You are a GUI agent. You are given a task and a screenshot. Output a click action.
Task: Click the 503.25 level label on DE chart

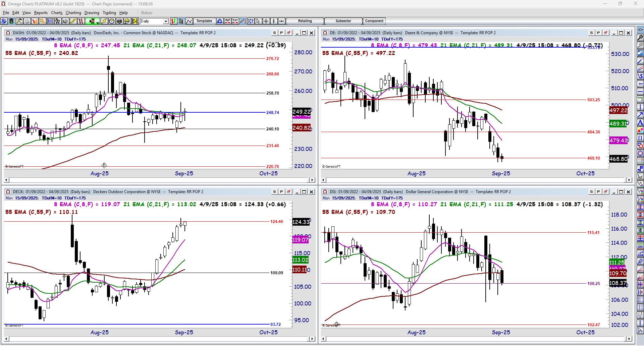tap(594, 100)
